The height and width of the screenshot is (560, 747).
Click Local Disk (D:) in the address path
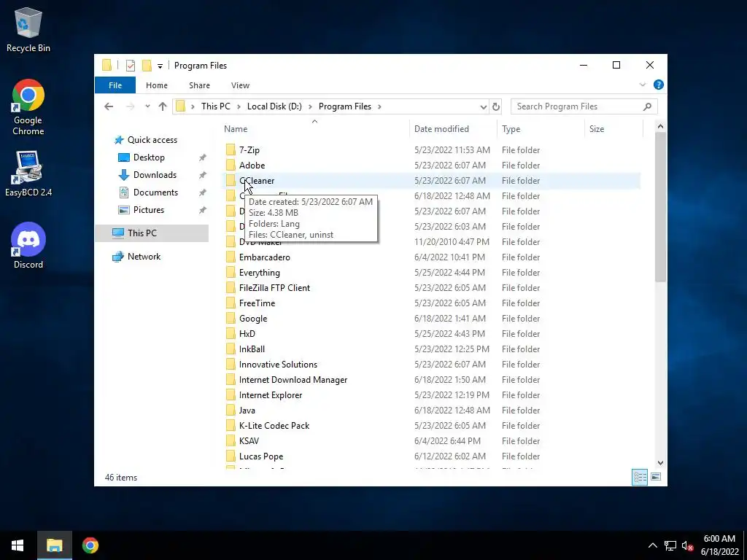[x=274, y=106]
